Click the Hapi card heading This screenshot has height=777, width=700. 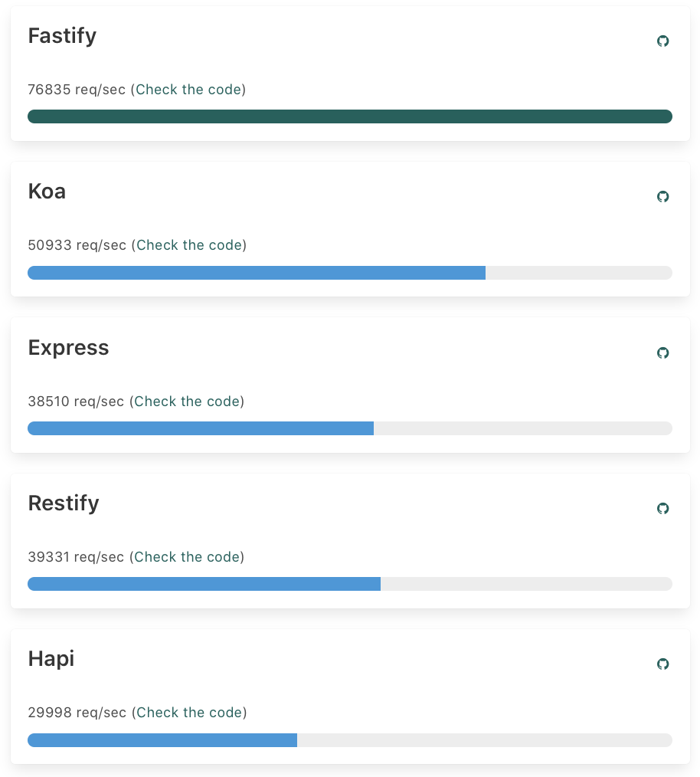pyautogui.click(x=51, y=659)
